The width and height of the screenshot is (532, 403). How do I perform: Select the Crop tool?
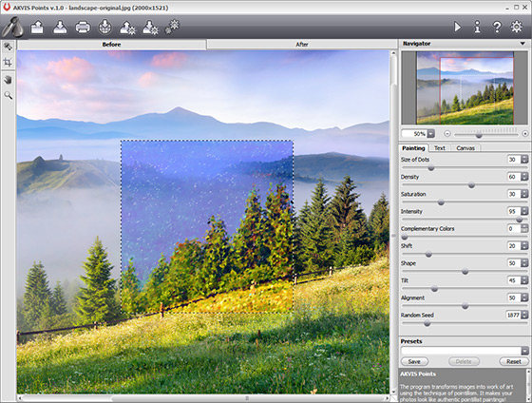coord(8,62)
